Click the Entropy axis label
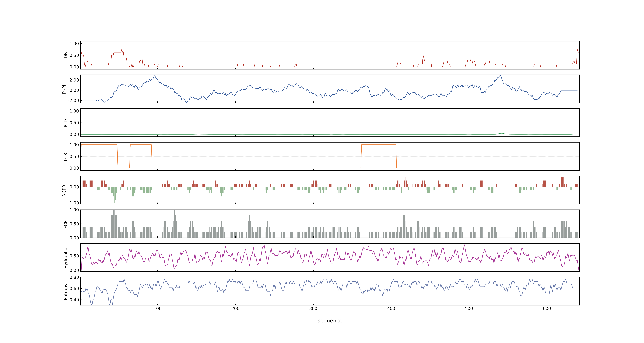644x343 pixels. coord(66,291)
